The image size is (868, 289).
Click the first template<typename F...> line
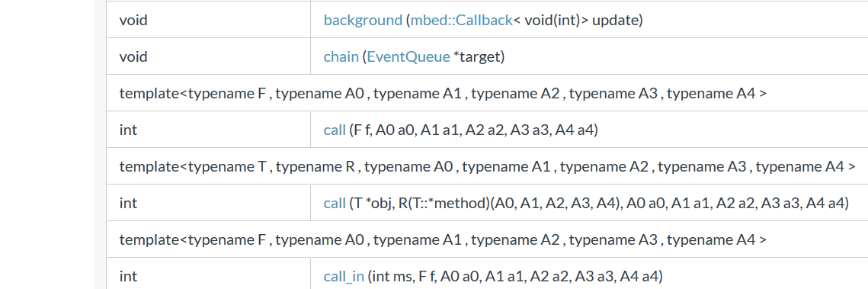click(x=443, y=93)
